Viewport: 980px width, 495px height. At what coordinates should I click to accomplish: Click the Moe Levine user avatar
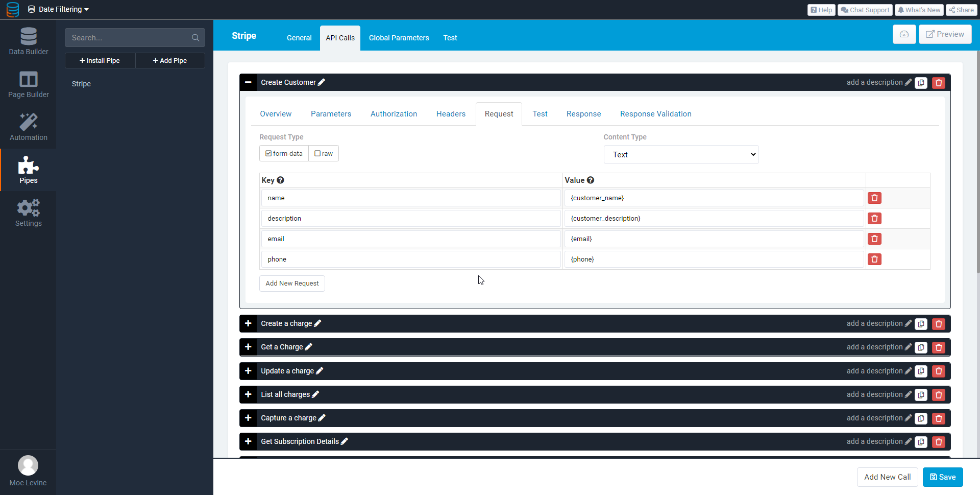28,465
